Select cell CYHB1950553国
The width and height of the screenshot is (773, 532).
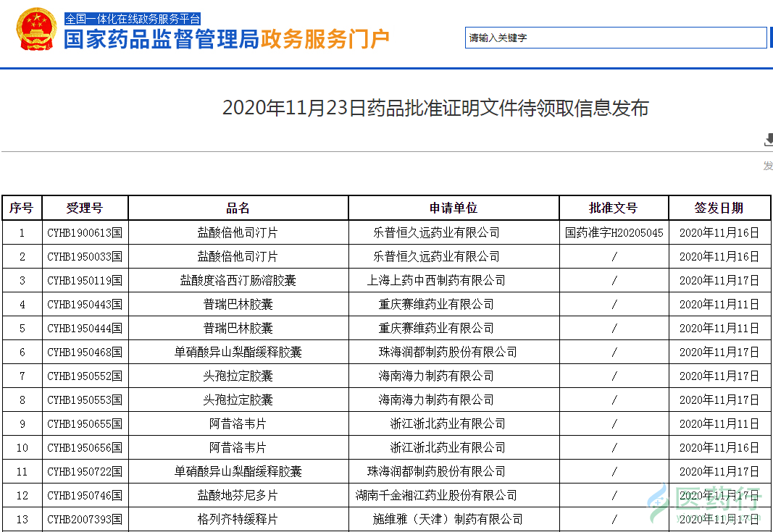pos(85,400)
